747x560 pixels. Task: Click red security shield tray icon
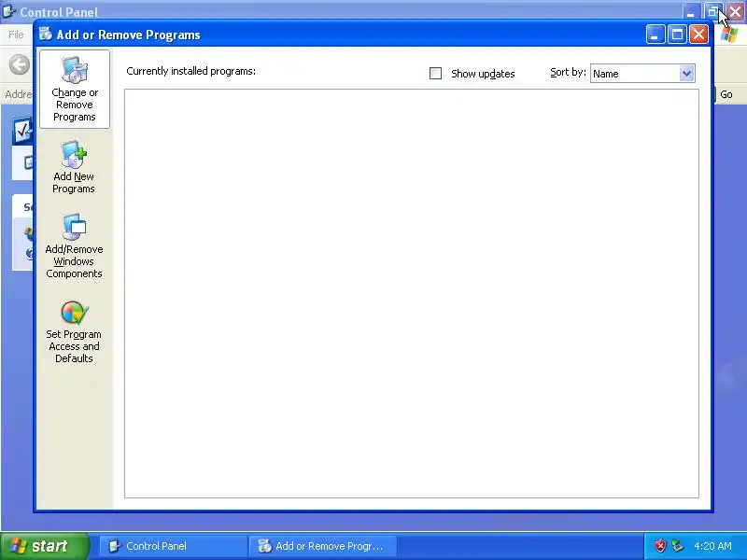tap(660, 546)
